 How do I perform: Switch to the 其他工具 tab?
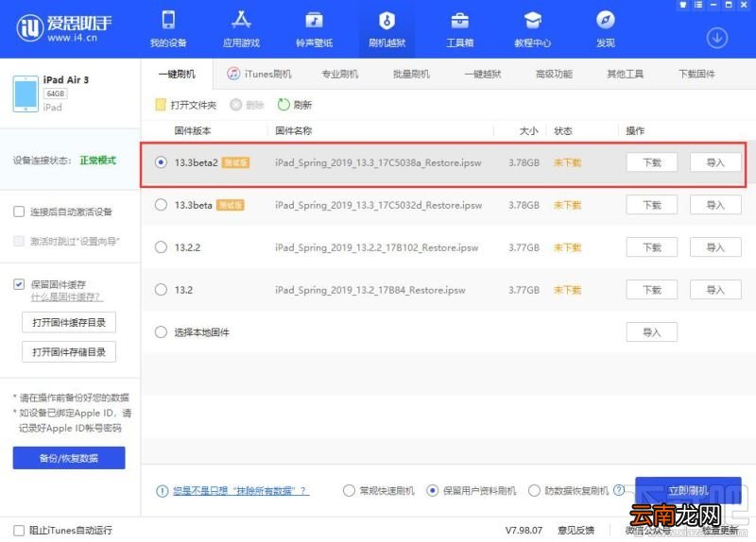click(625, 74)
